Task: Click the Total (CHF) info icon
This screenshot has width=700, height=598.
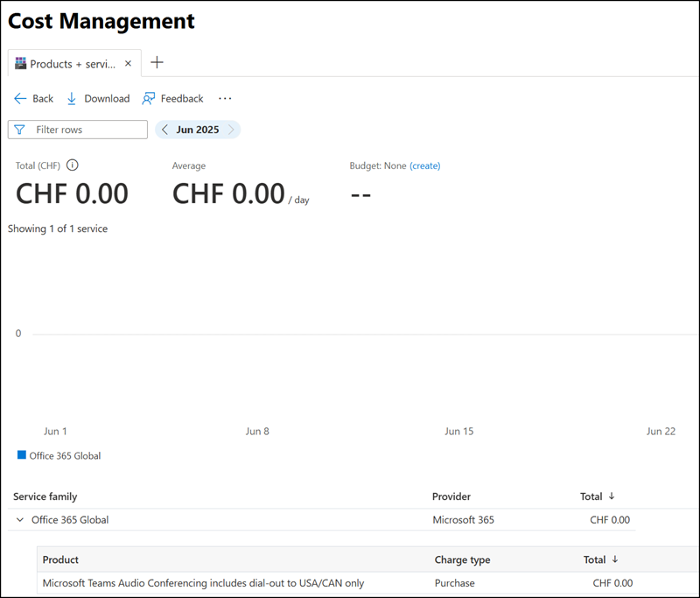Action: 73,165
